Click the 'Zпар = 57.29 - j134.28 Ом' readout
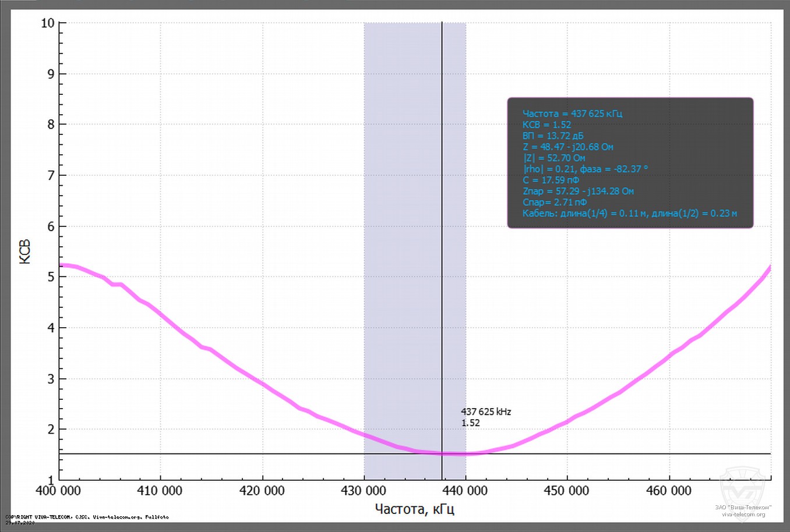Viewport: 790px width, 532px height. point(578,191)
